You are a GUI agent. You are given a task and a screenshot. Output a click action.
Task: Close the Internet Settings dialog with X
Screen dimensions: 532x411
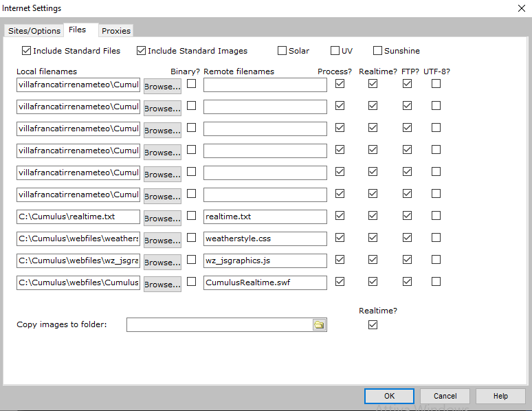(x=520, y=8)
